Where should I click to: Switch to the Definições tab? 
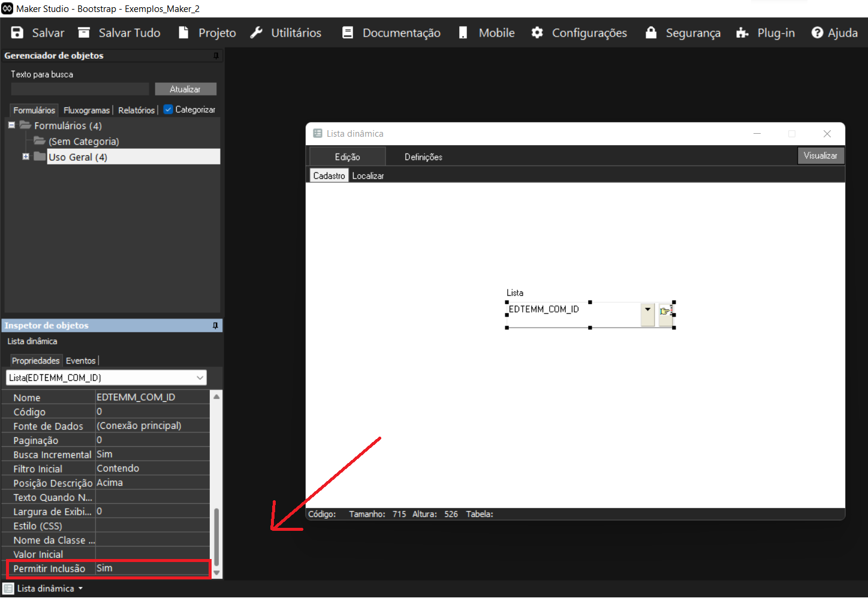click(x=423, y=157)
